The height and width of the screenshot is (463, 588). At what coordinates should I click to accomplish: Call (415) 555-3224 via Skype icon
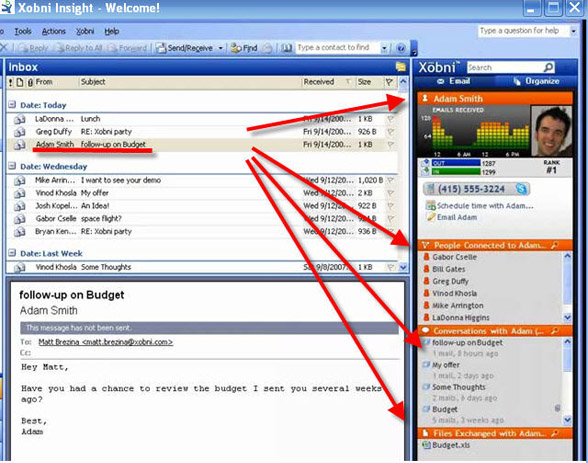point(521,189)
